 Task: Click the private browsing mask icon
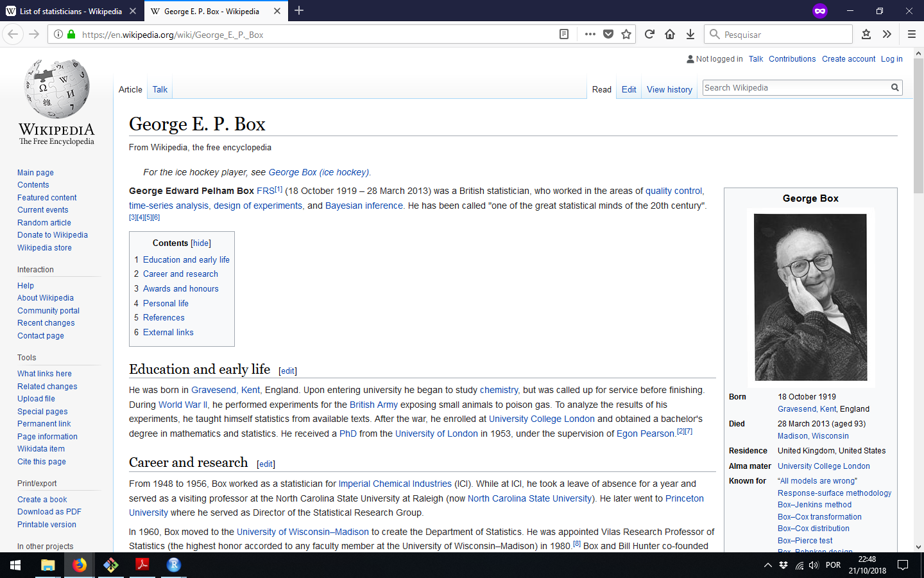pyautogui.click(x=819, y=11)
